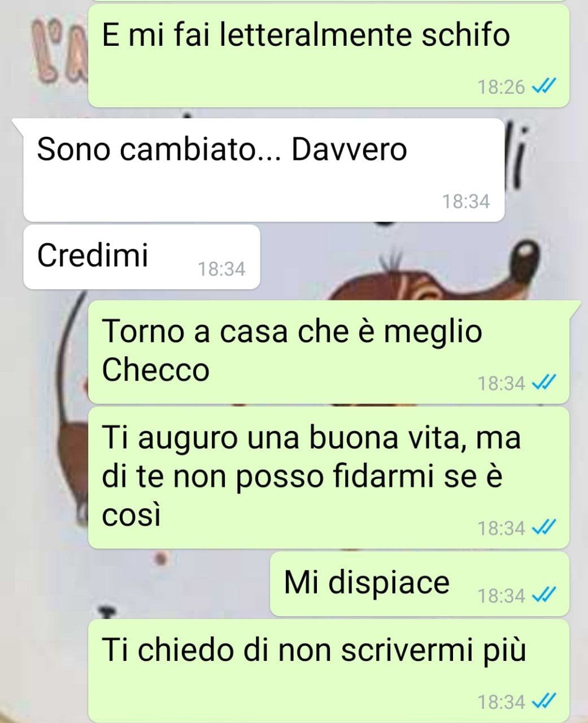Click the 18:34 timestamp on 'Credimi' message

click(222, 269)
